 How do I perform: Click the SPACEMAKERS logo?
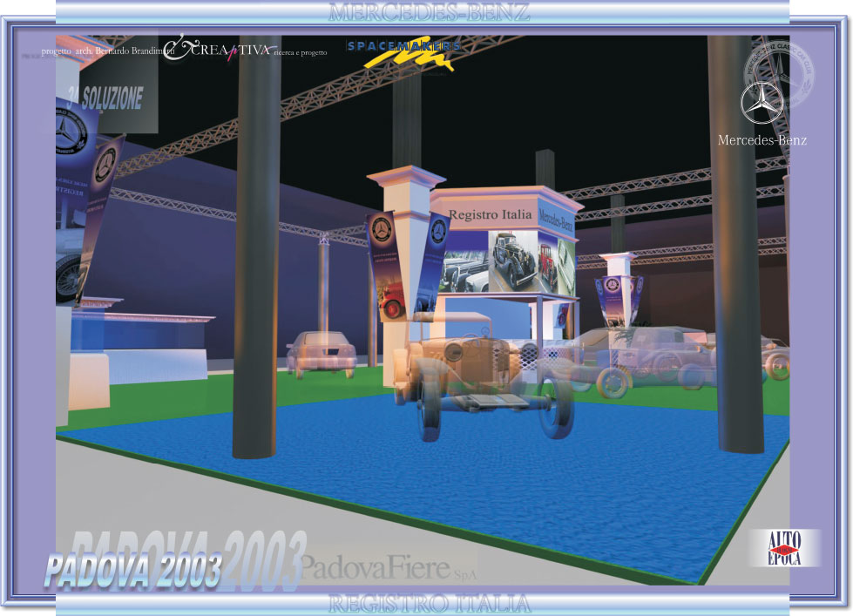point(403,53)
